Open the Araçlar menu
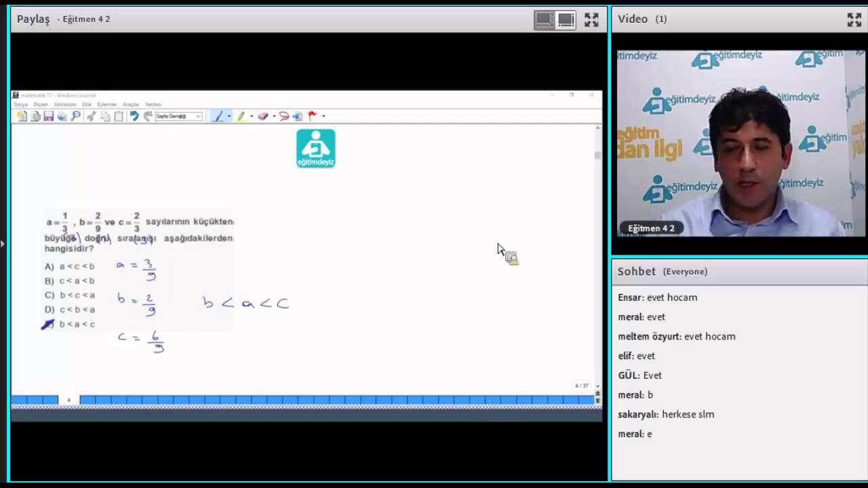This screenshot has width=868, height=488. click(131, 104)
